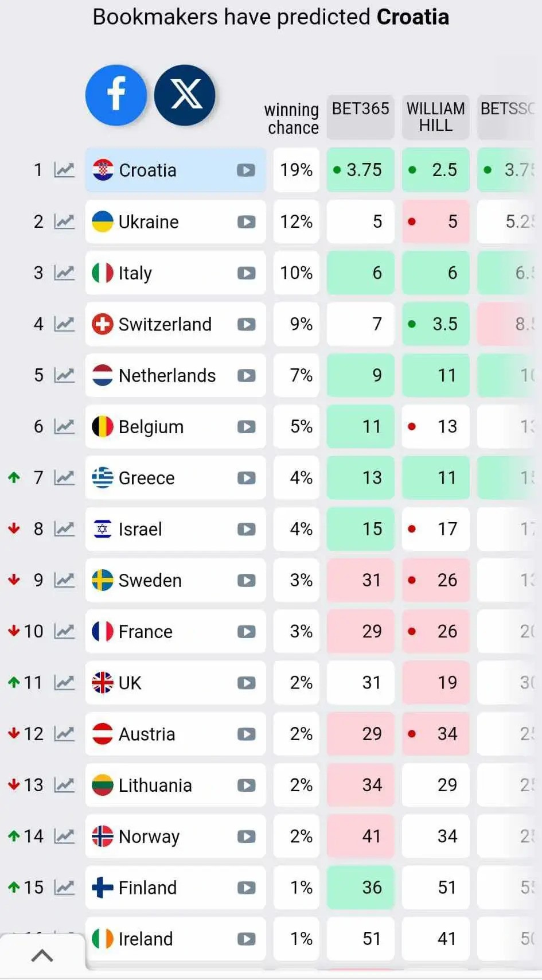Open the trend chart icon for UK
Image resolution: width=542 pixels, height=980 pixels.
[64, 683]
